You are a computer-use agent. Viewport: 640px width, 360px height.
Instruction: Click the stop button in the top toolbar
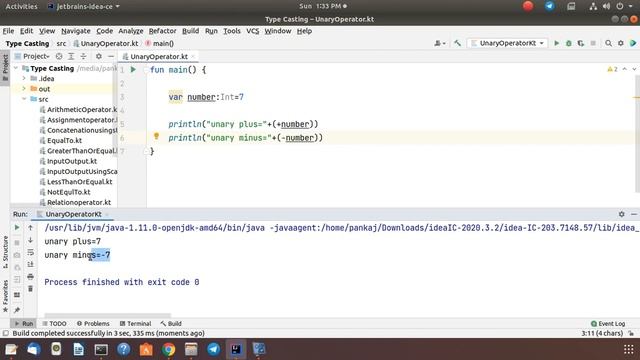[593, 43]
